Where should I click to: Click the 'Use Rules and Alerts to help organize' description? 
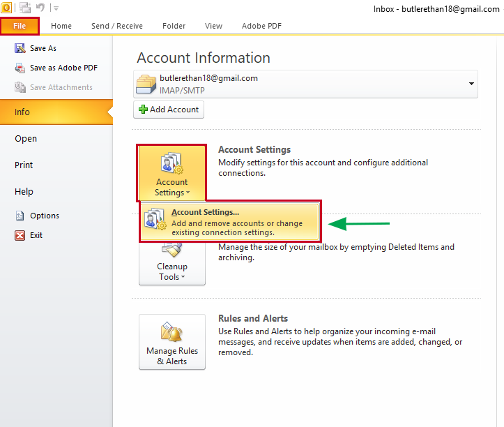pos(340,342)
